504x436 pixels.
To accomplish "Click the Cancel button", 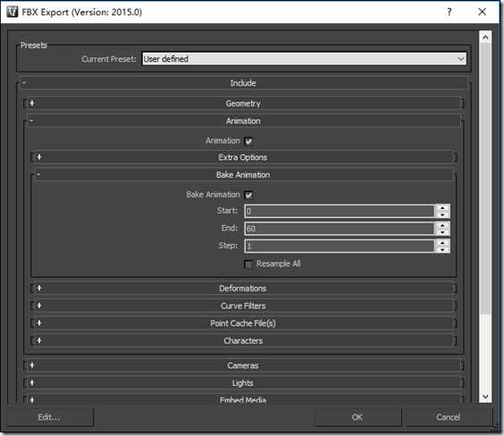I will click(x=449, y=417).
